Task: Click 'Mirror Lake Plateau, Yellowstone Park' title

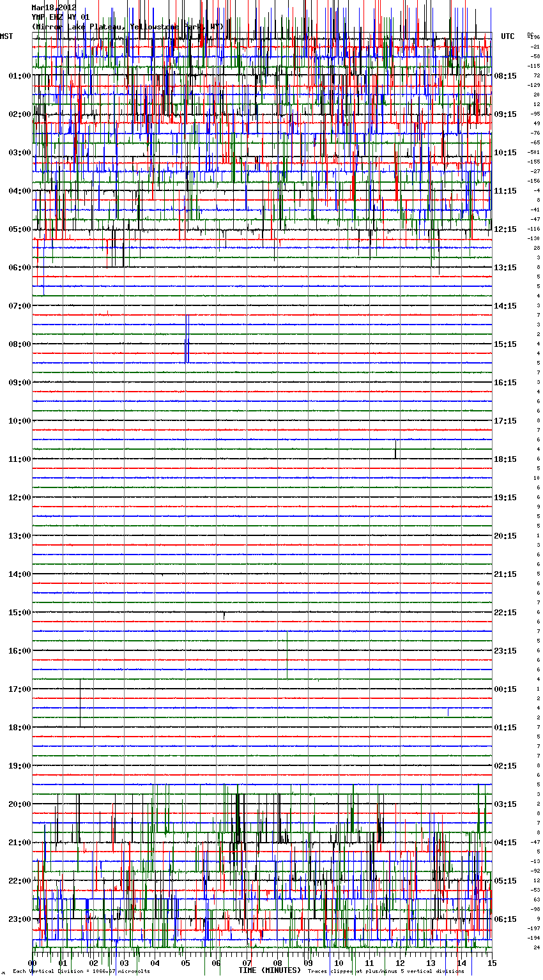Action: [x=128, y=27]
